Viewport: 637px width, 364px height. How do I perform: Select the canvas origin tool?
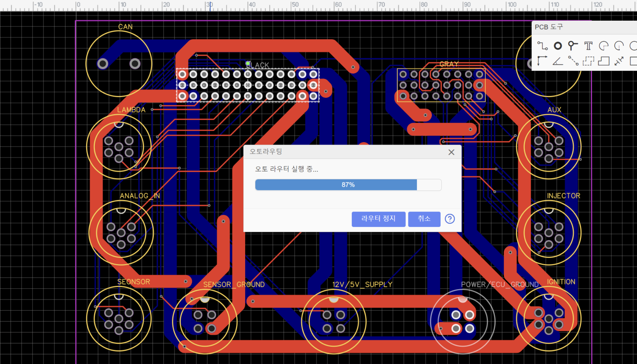542,61
